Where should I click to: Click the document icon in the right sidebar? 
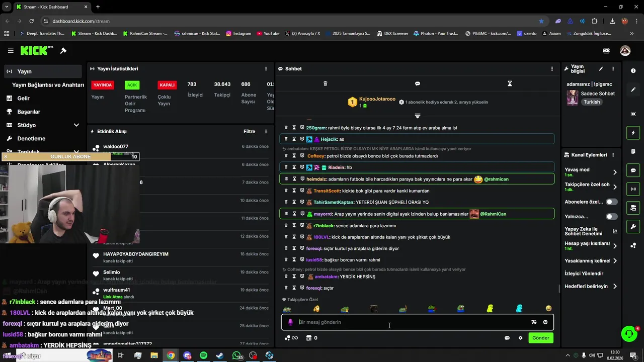pos(633,151)
